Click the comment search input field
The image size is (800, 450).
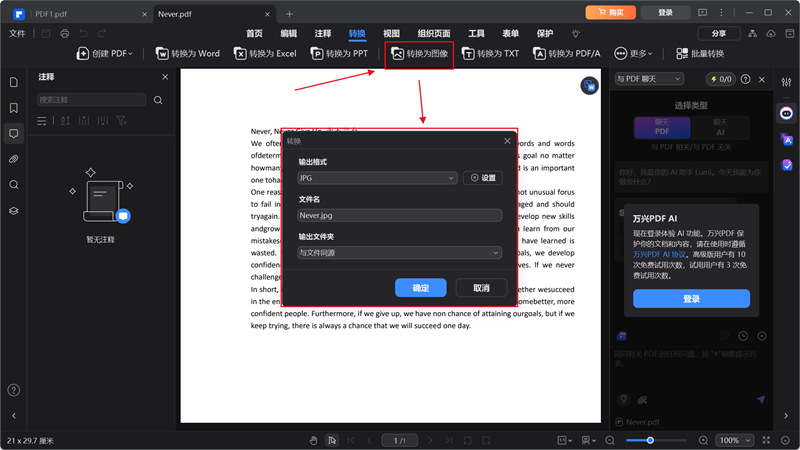(91, 100)
